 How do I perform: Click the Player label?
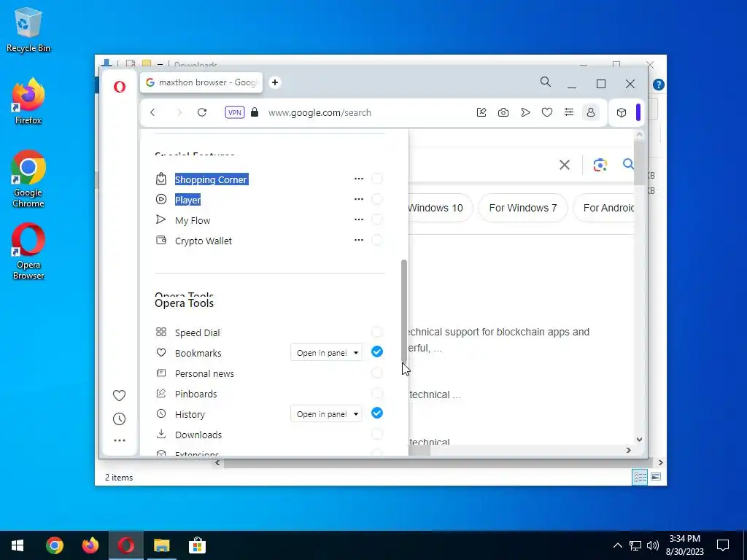(187, 200)
